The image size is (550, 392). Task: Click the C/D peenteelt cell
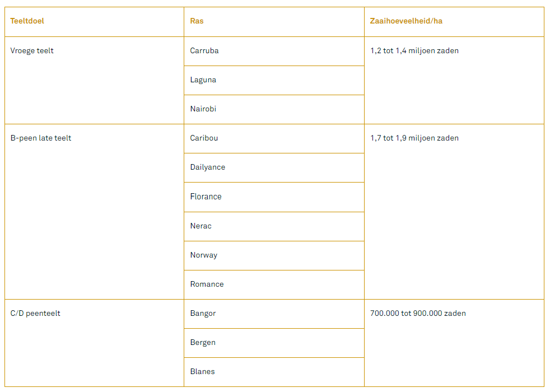pos(36,314)
